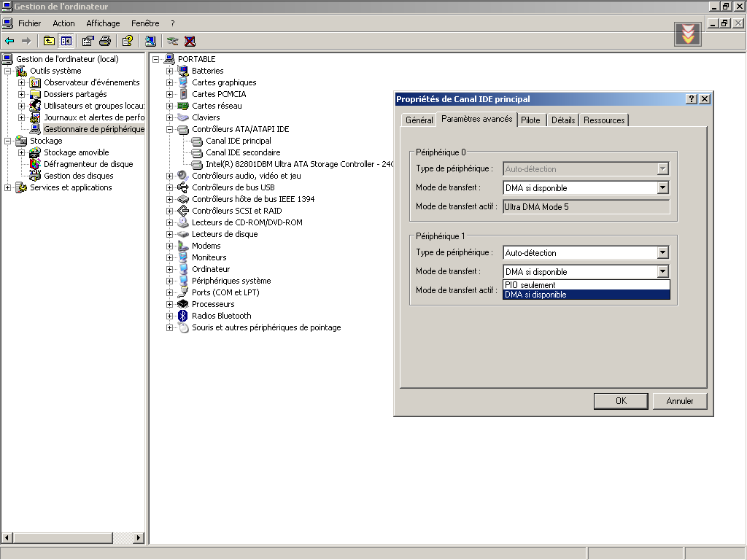Select Stockage amovible in left tree

pyautogui.click(x=76, y=152)
